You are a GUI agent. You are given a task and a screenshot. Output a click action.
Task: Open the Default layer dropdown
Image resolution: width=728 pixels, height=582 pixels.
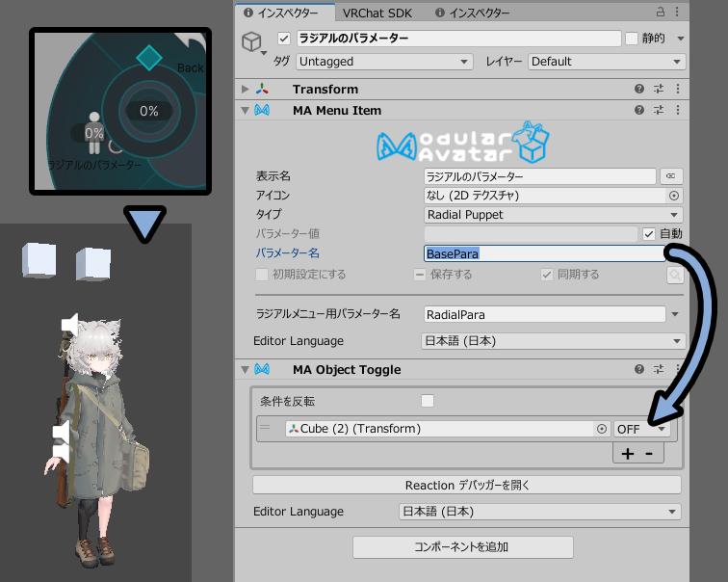607,62
